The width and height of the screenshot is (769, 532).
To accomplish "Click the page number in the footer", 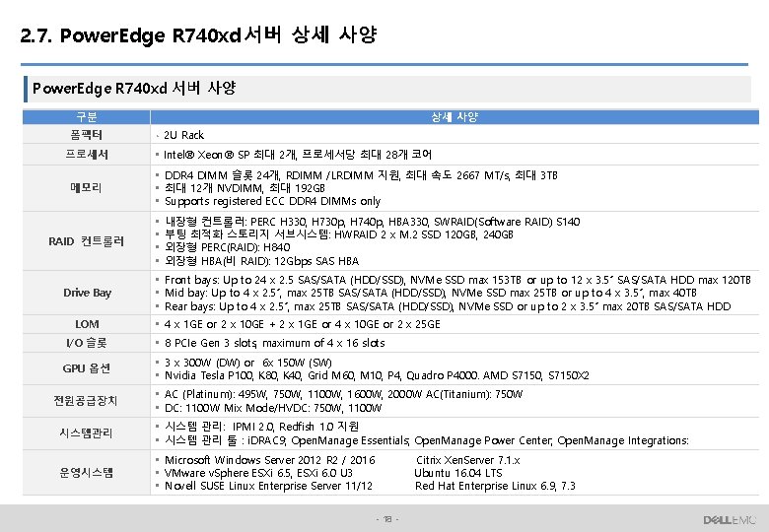I will click(x=387, y=519).
